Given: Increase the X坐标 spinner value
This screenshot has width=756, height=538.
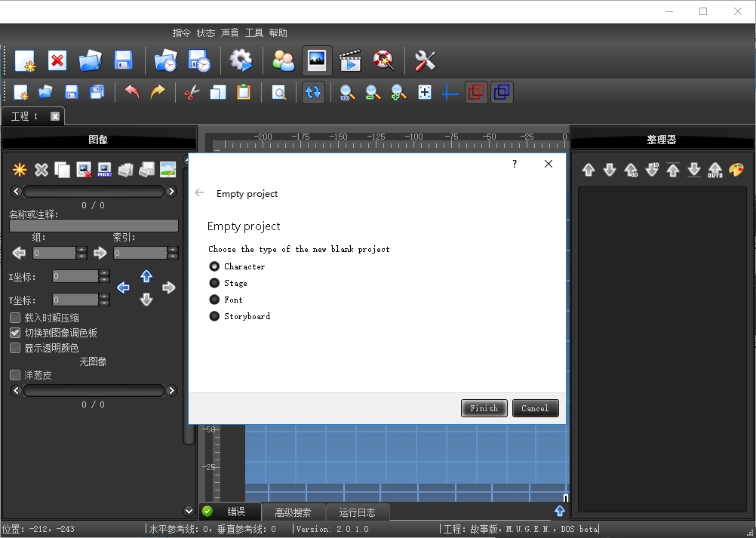Looking at the screenshot, I should 104,273.
